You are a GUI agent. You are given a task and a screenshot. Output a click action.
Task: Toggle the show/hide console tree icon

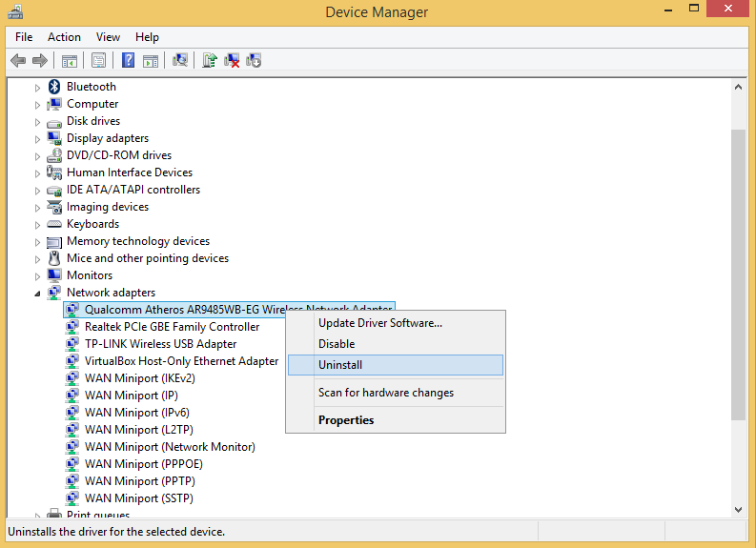pyautogui.click(x=69, y=61)
